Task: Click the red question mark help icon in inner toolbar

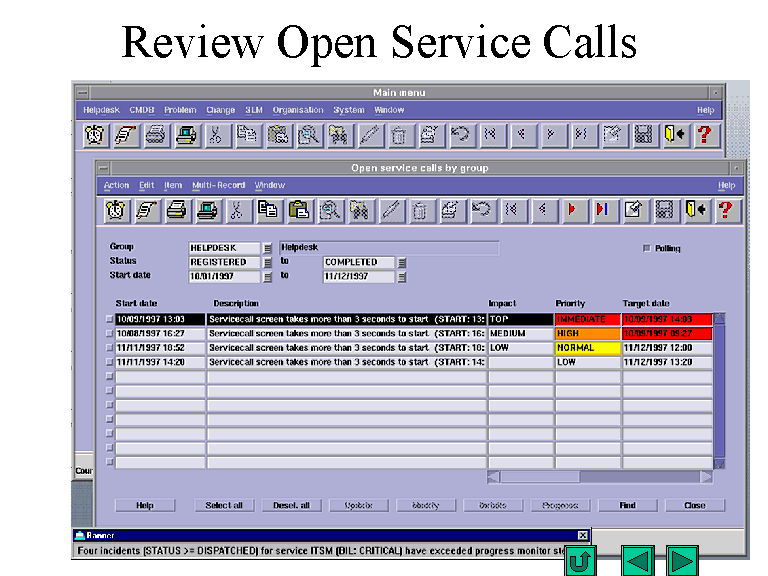Action: (724, 210)
